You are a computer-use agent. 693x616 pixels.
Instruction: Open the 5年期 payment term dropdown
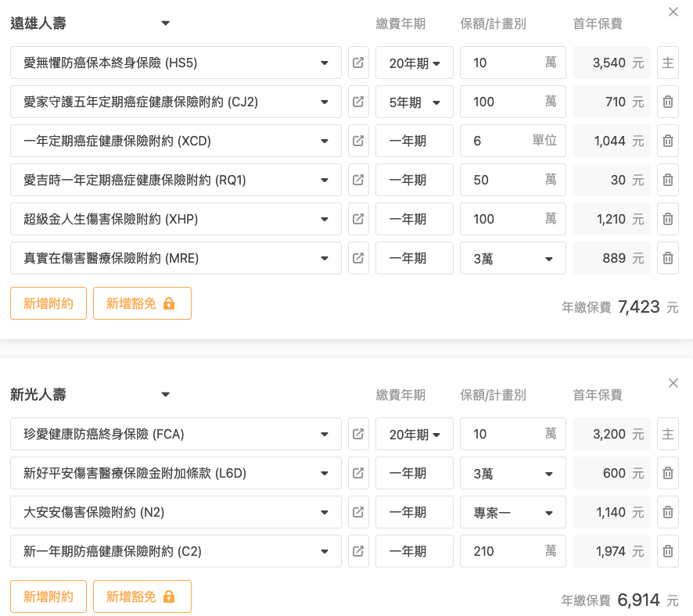coord(415,102)
